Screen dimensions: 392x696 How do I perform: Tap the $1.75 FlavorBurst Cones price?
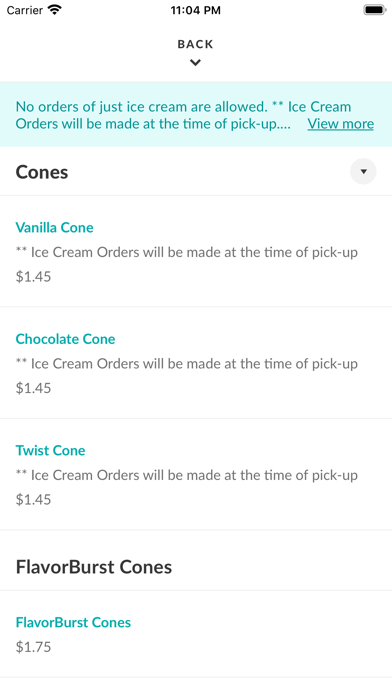(33, 647)
